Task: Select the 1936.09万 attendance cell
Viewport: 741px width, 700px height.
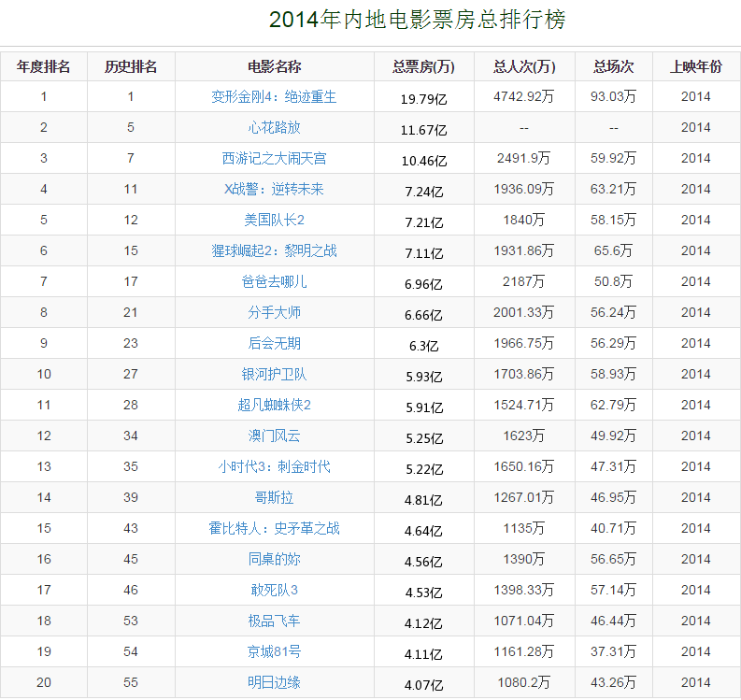Action: point(524,189)
